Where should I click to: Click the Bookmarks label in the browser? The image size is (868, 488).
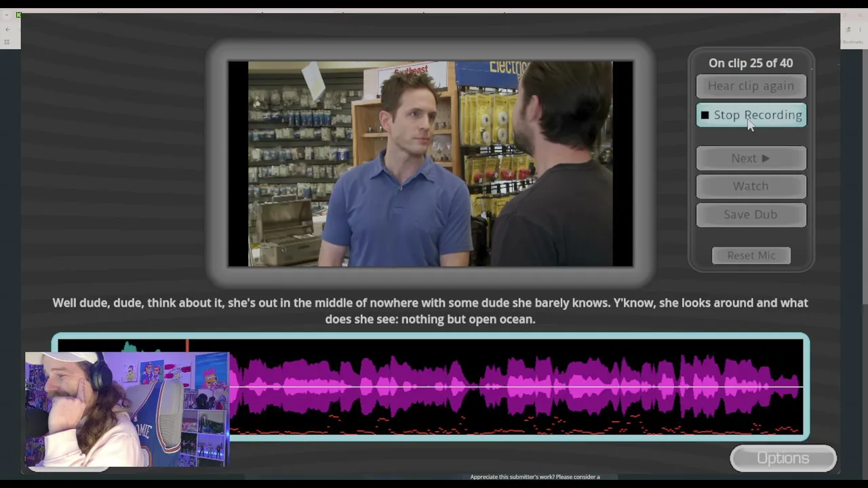[x=852, y=42]
